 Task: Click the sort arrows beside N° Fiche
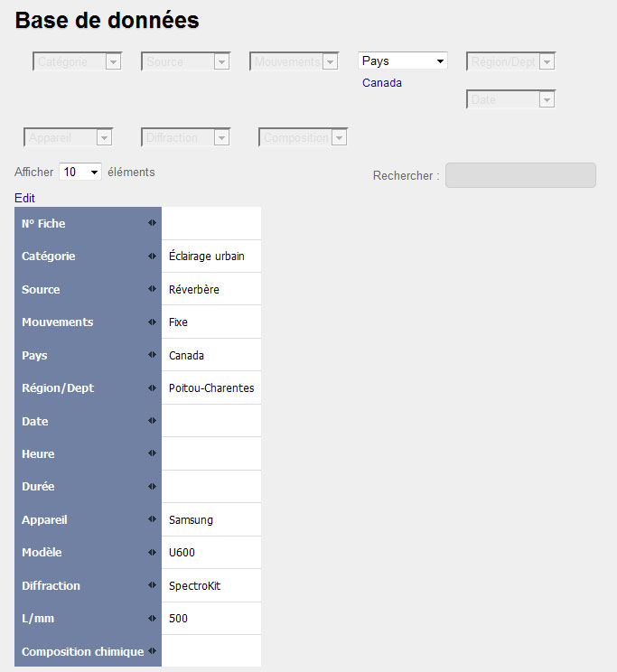152,223
